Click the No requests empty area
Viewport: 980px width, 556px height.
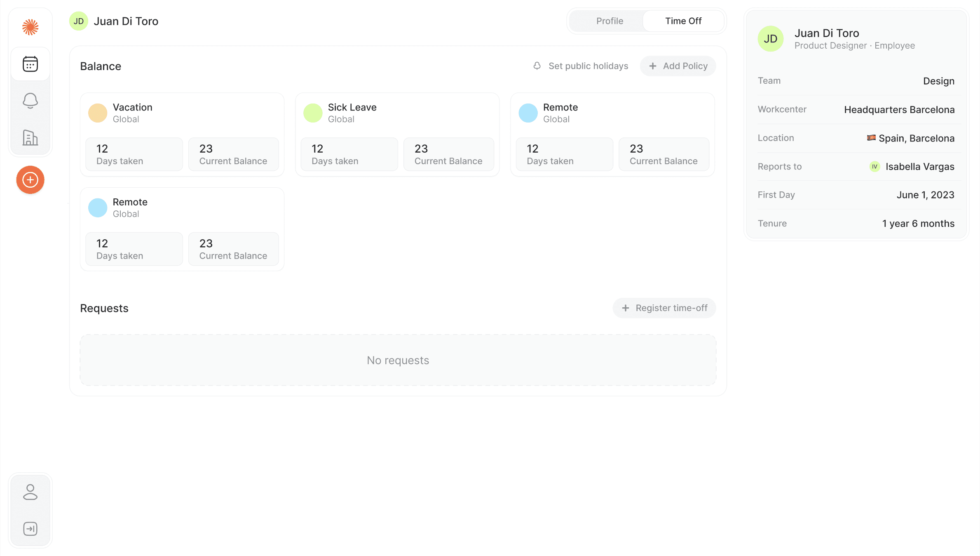398,360
